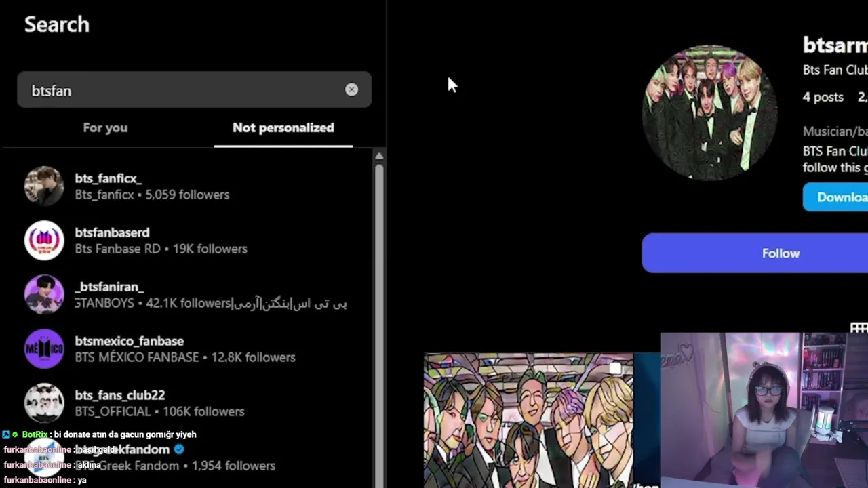Click the blue Download button
The width and height of the screenshot is (868, 488).
pyautogui.click(x=835, y=197)
